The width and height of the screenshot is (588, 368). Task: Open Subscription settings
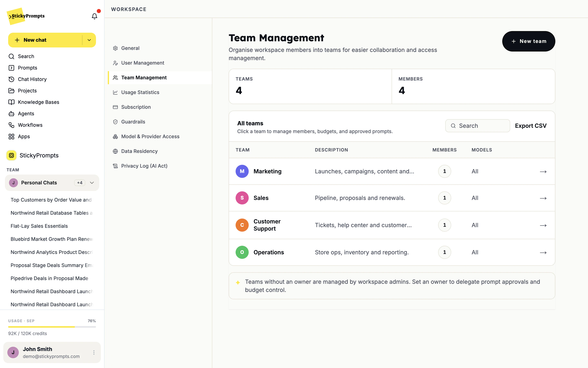point(160,107)
